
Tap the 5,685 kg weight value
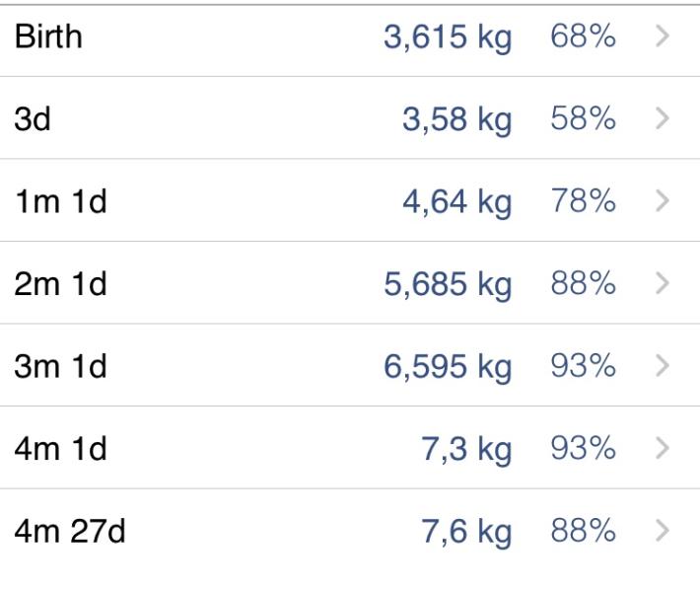pos(448,285)
